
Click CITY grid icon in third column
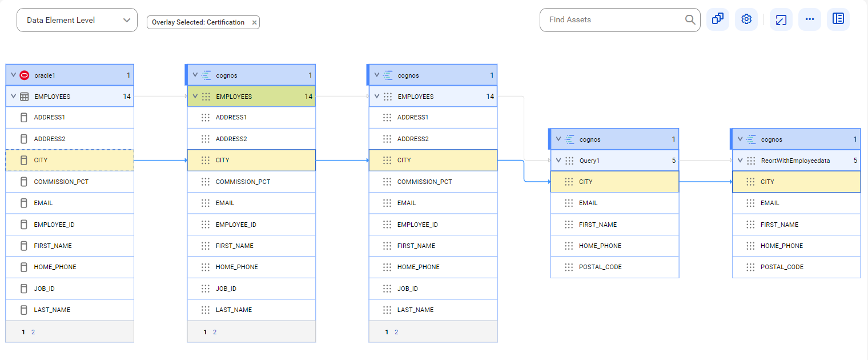(387, 161)
